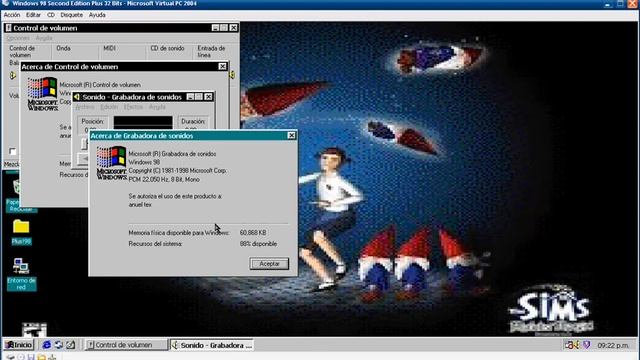The width and height of the screenshot is (640, 360).
Task: Click the 'Recursos del sistema:' label in Grabadora dialog
Action: (x=155, y=244)
